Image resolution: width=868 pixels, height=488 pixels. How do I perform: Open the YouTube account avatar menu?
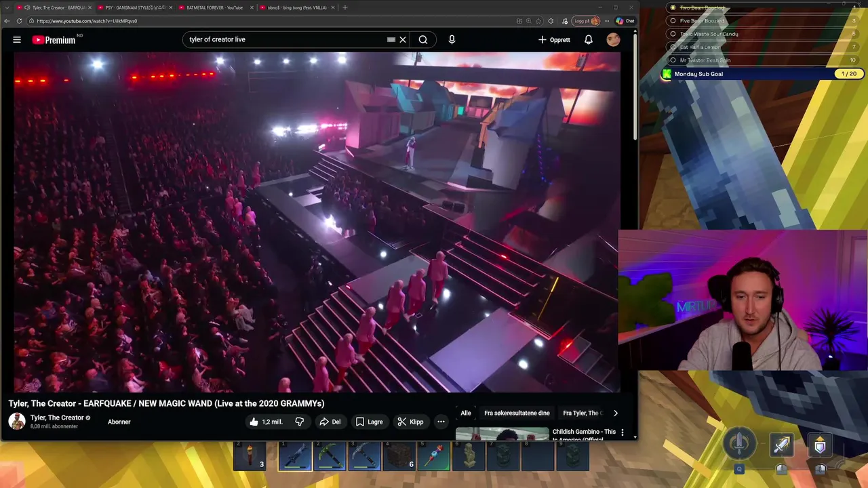pos(613,40)
